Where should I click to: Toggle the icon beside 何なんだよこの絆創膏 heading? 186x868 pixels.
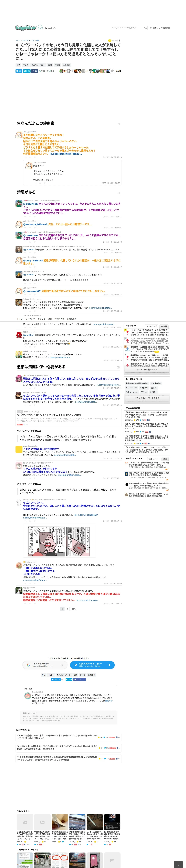[x=118, y=124]
